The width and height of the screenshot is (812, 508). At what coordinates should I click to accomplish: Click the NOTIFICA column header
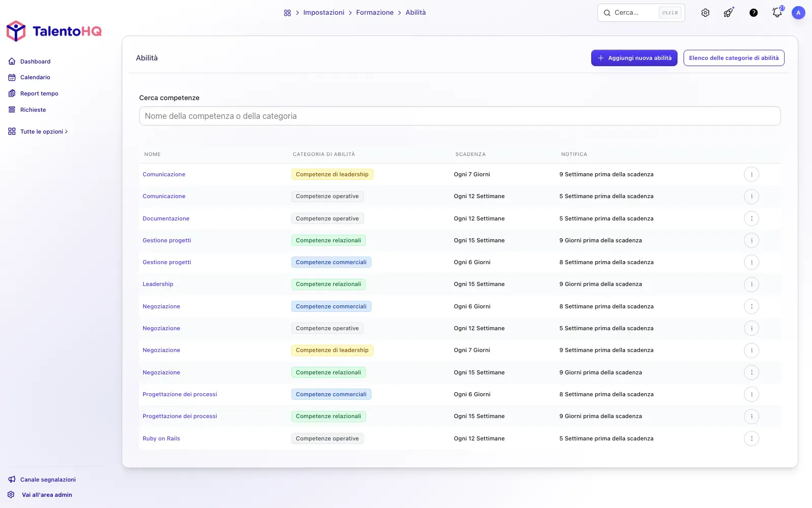[x=574, y=154]
